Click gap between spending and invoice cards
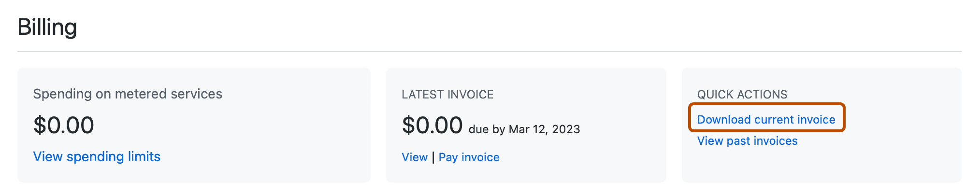Screen dimensions: 980x196 pos(378,125)
